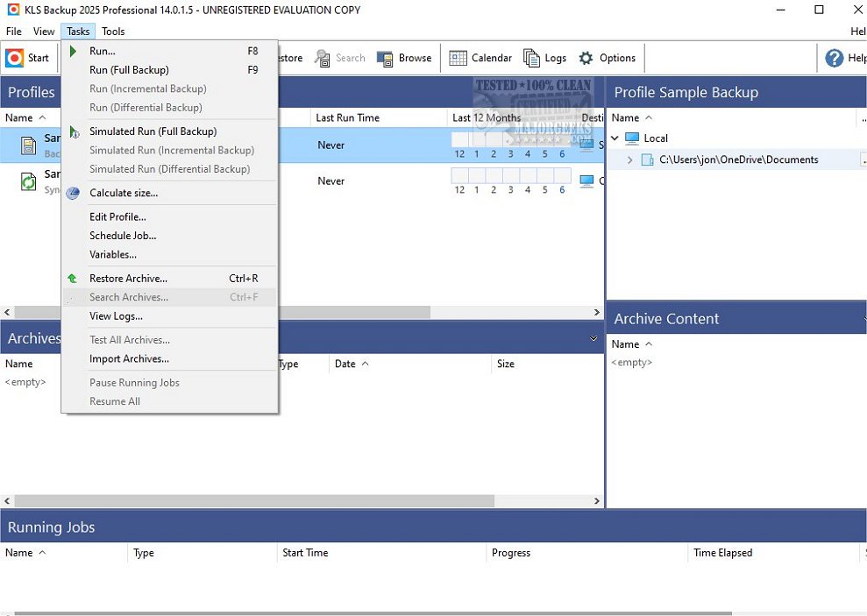Click Start Time column in Running Jobs
867x616 pixels.
click(305, 553)
